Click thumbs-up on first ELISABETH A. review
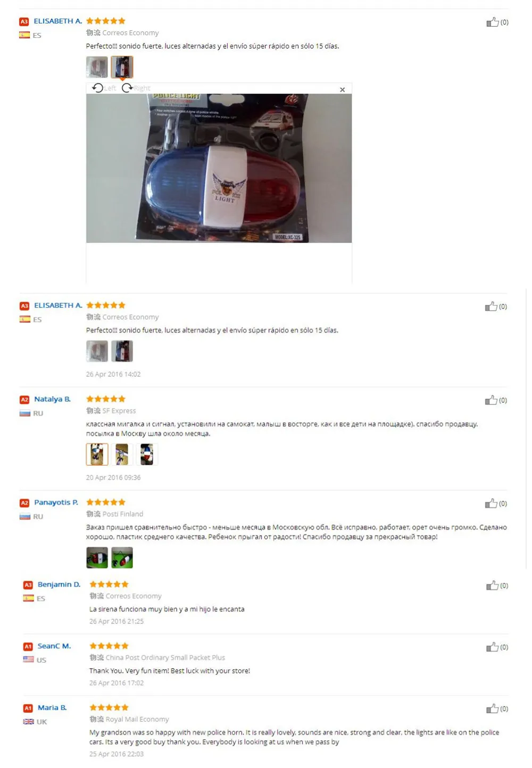The image size is (532, 768). (x=493, y=22)
